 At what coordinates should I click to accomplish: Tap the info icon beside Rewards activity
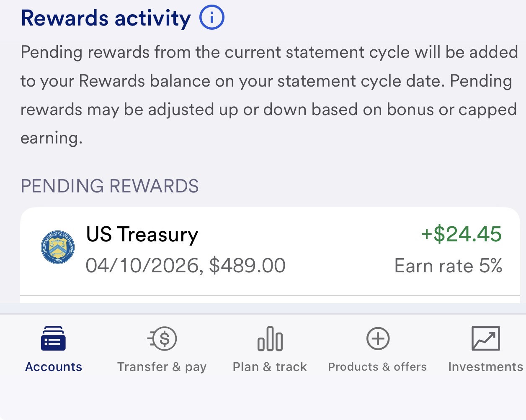(212, 18)
